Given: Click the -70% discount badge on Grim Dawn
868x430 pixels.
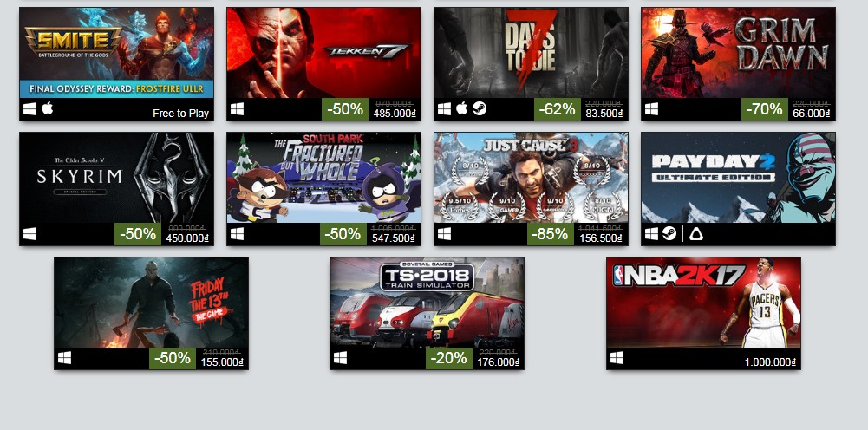Looking at the screenshot, I should click(765, 109).
